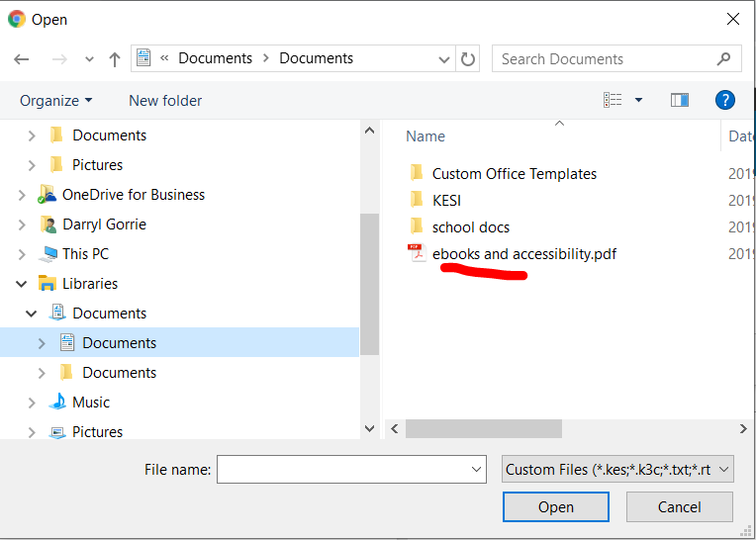Click the PDF icon of ebooks file
The height and width of the screenshot is (540, 756).
(x=417, y=253)
